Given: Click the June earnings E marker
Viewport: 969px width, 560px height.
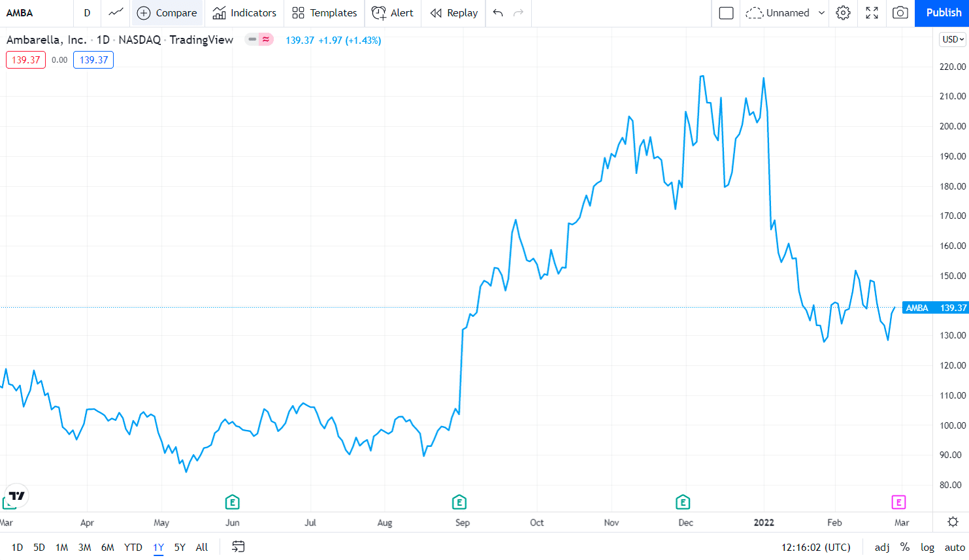Looking at the screenshot, I should pos(232,502).
